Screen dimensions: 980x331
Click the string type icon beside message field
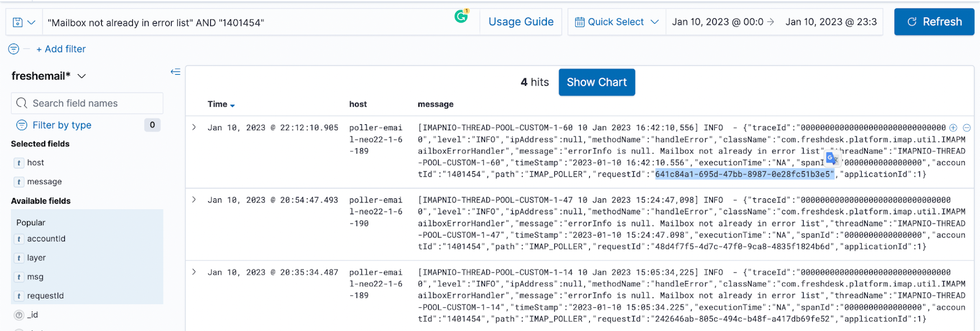click(x=19, y=182)
